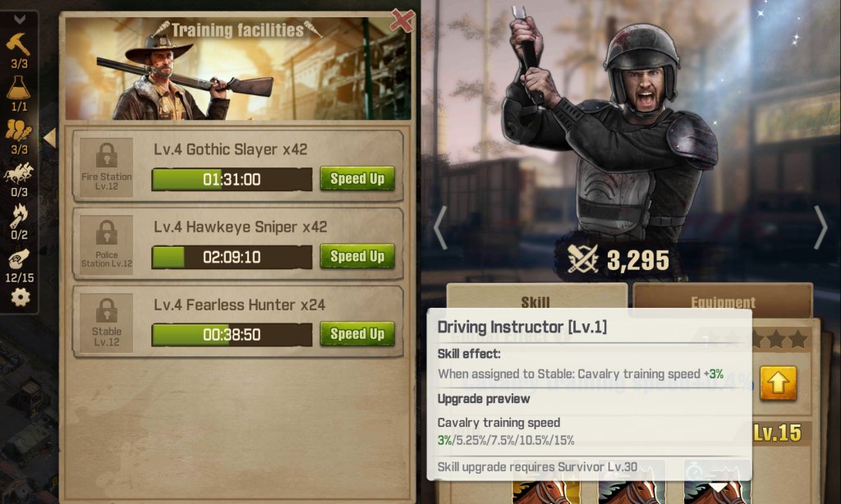Image resolution: width=841 pixels, height=504 pixels.
Task: Open the settings gear in sidebar
Action: [x=21, y=297]
